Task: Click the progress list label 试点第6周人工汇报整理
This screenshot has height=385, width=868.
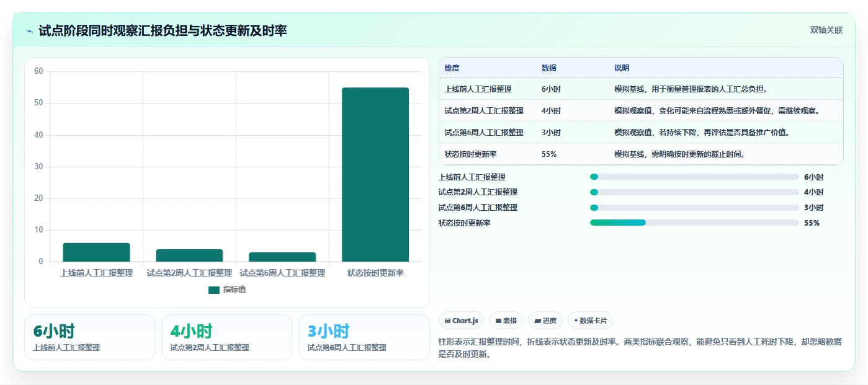Action: click(x=478, y=208)
